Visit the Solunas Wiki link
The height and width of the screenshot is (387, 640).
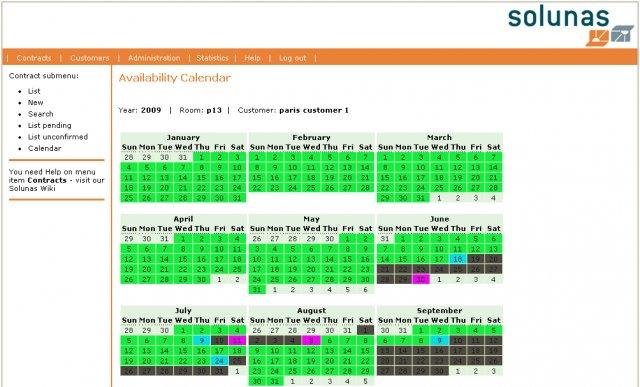[32, 189]
